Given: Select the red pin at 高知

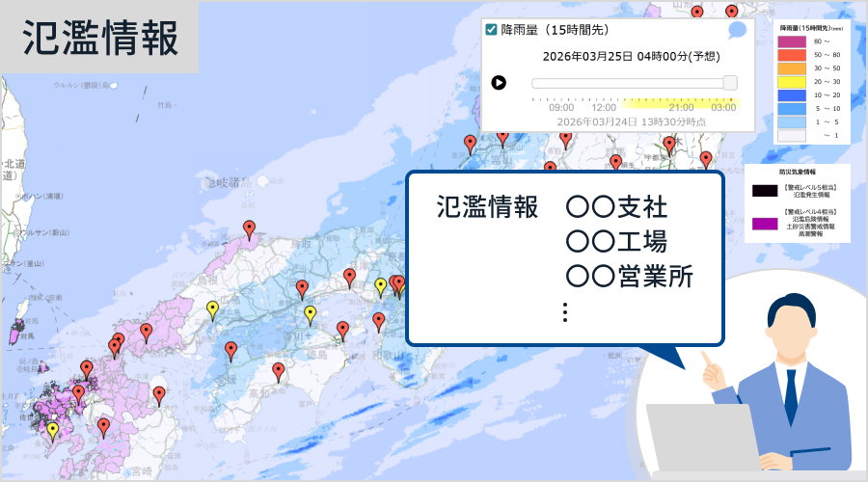Looking at the screenshot, I should click(x=279, y=372).
